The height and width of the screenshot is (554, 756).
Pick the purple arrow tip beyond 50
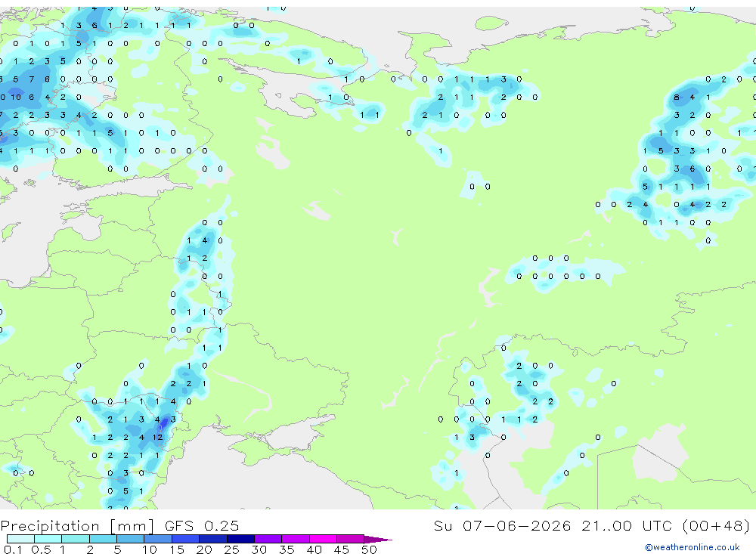click(377, 539)
